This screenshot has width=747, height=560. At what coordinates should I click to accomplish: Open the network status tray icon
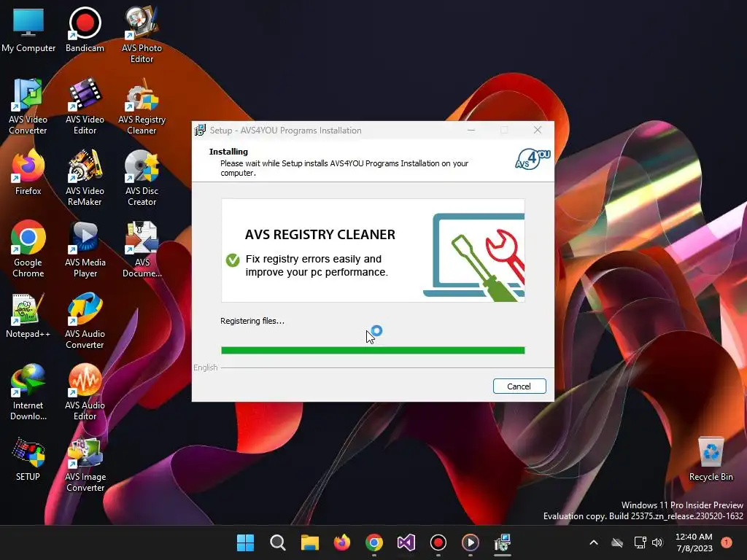[x=640, y=542]
